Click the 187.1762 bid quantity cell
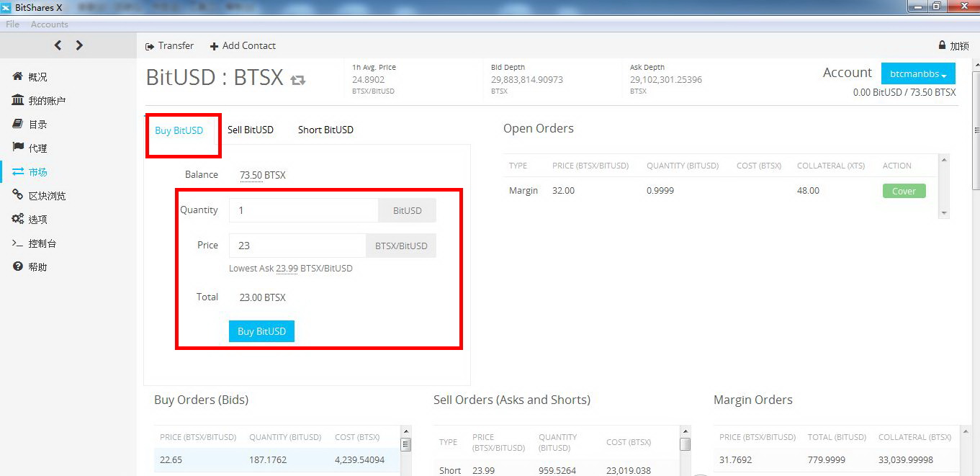The height and width of the screenshot is (476, 980). 269,460
